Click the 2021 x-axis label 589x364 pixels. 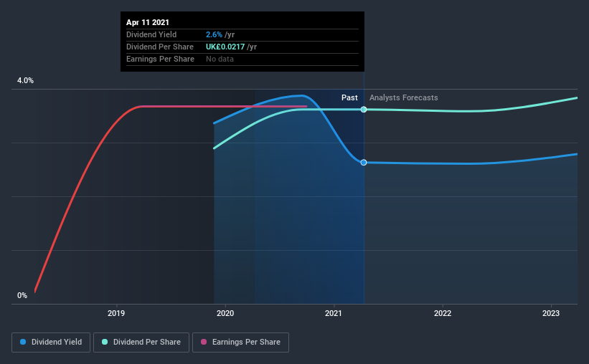[334, 313]
